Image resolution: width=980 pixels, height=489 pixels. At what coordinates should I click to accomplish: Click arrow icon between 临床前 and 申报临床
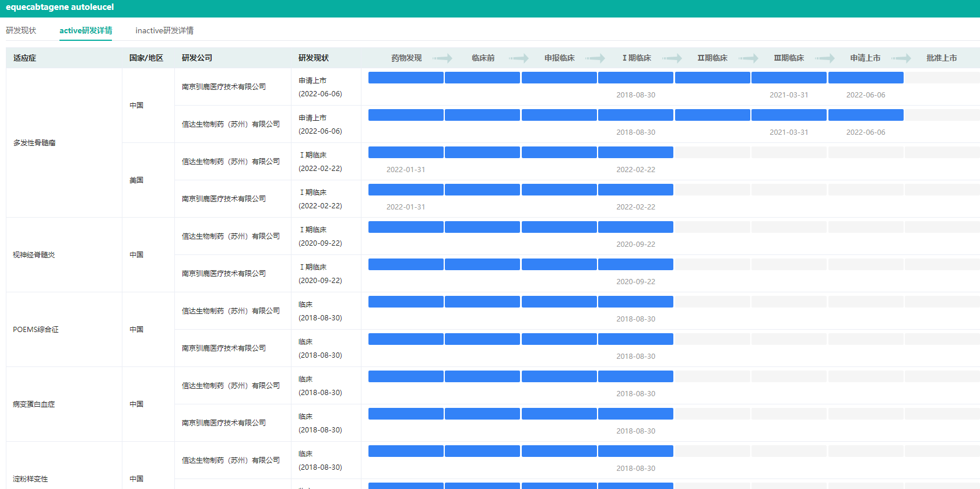518,58
